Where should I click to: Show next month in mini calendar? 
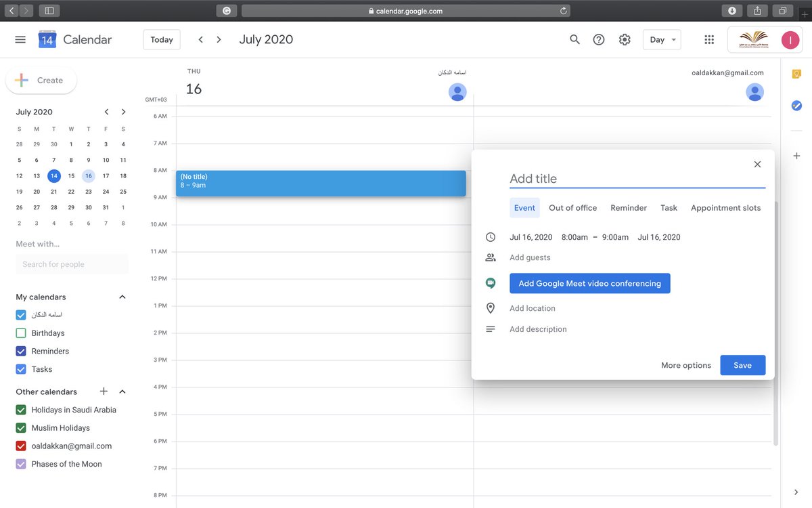[123, 112]
